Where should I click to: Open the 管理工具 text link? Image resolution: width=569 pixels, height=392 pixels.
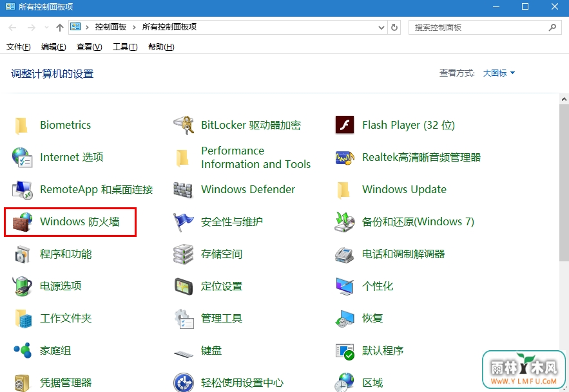click(222, 319)
